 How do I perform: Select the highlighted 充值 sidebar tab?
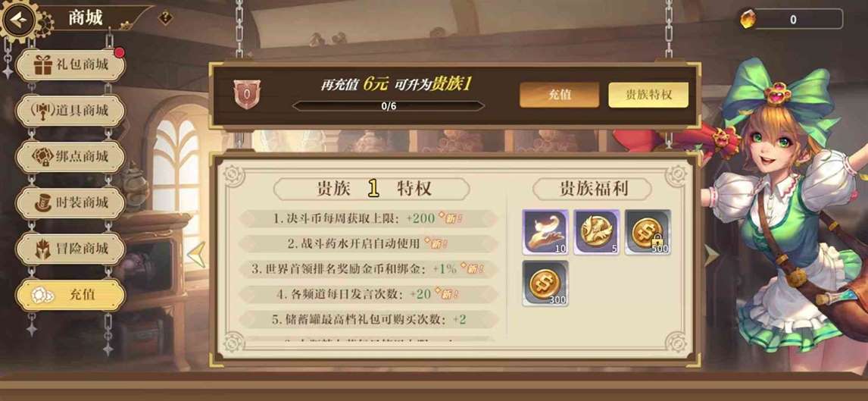point(71,295)
